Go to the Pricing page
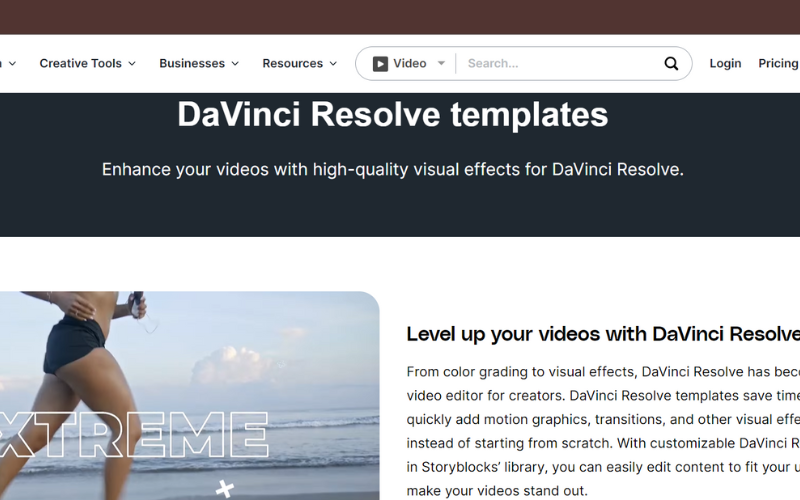The width and height of the screenshot is (800, 500). [779, 63]
